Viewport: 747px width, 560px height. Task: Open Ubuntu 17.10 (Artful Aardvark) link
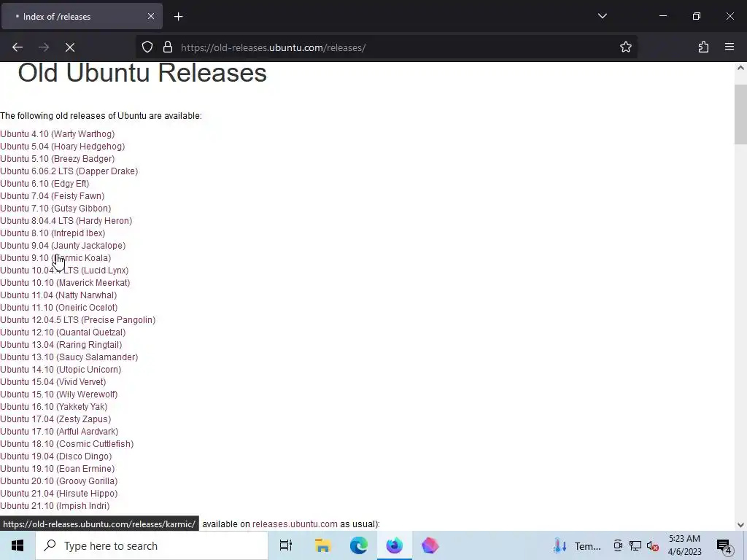pos(59,431)
